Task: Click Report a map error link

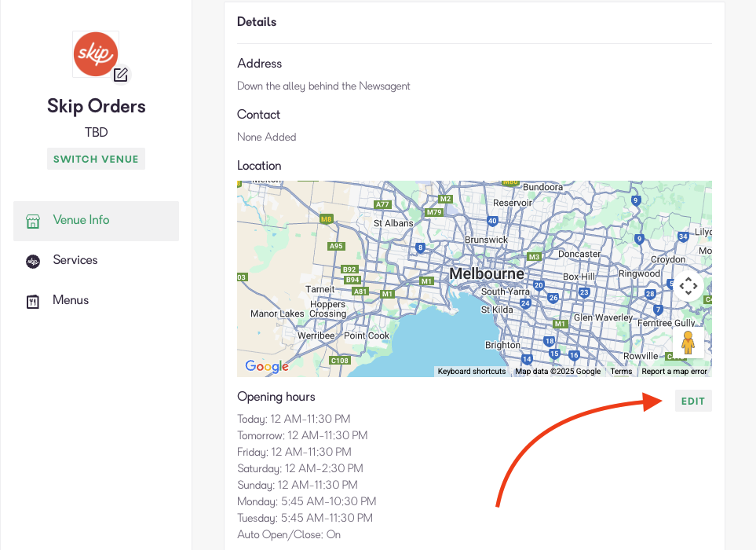Action: [x=674, y=372]
